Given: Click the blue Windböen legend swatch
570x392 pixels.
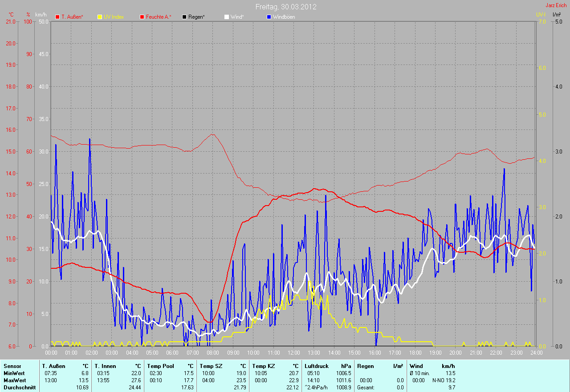Looking at the screenshot, I should [x=269, y=17].
